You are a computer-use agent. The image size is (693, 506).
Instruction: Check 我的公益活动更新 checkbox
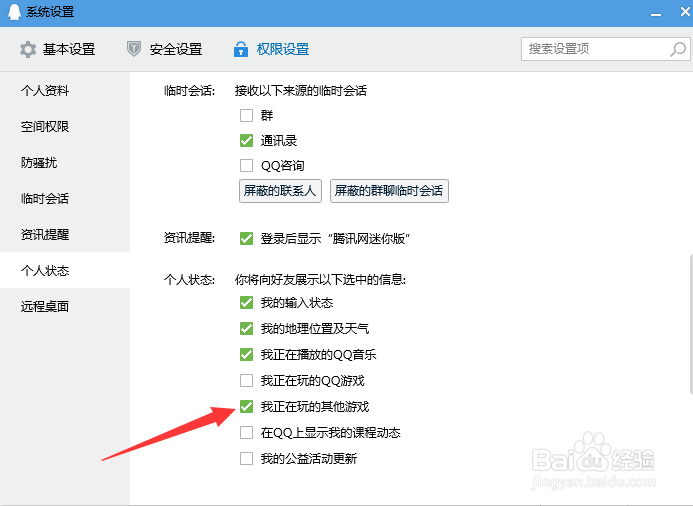[246, 458]
